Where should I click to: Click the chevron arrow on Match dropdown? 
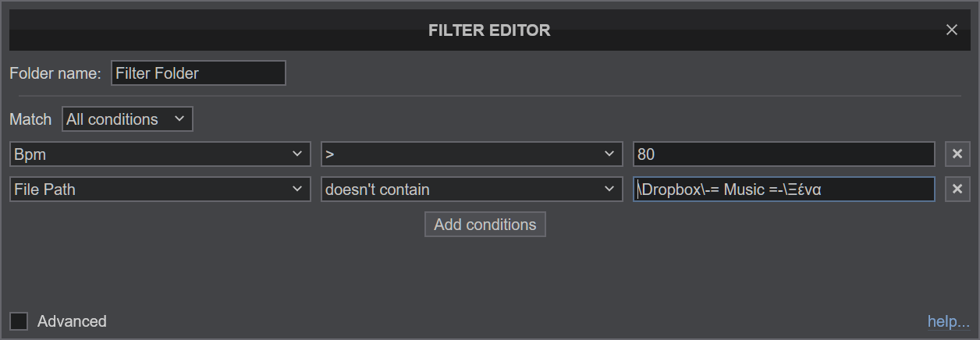[x=179, y=119]
